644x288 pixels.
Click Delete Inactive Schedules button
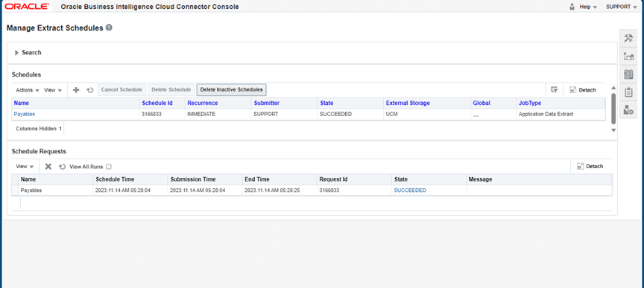tap(231, 90)
